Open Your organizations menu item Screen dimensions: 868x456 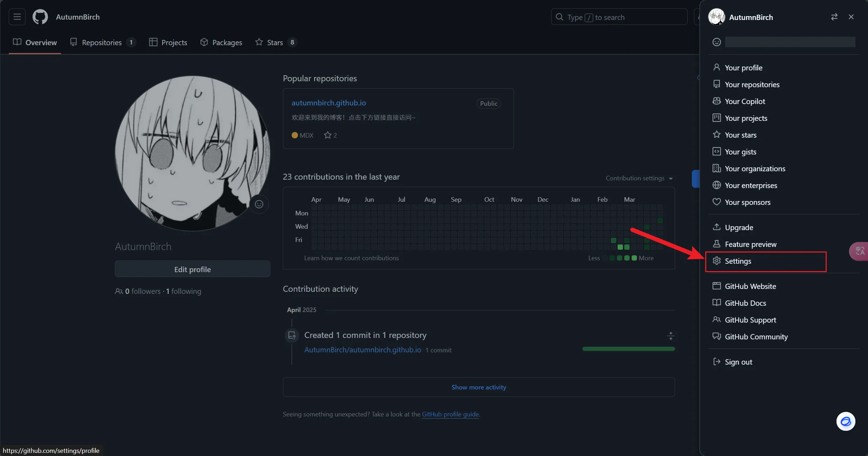[784, 168]
